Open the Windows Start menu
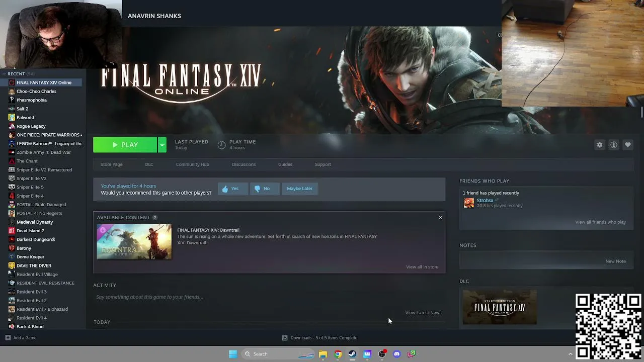 [x=233, y=354]
